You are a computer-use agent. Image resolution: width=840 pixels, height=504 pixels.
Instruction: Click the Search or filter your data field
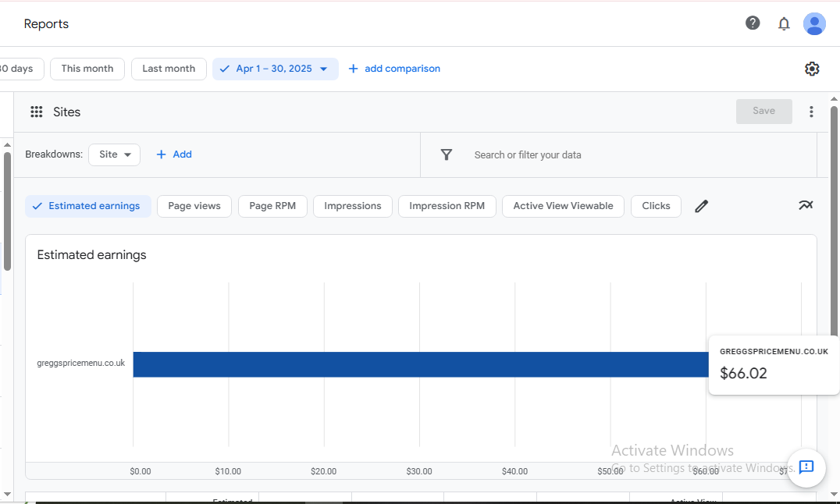528,154
